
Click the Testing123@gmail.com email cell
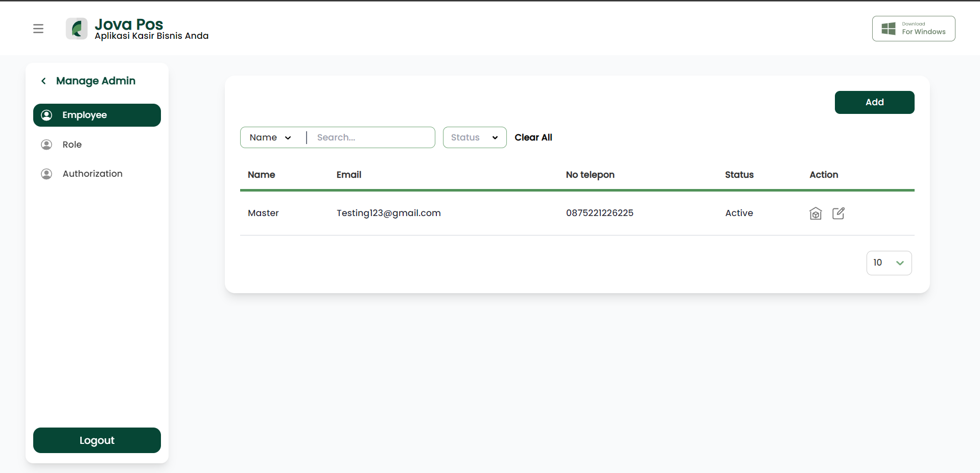click(x=389, y=213)
